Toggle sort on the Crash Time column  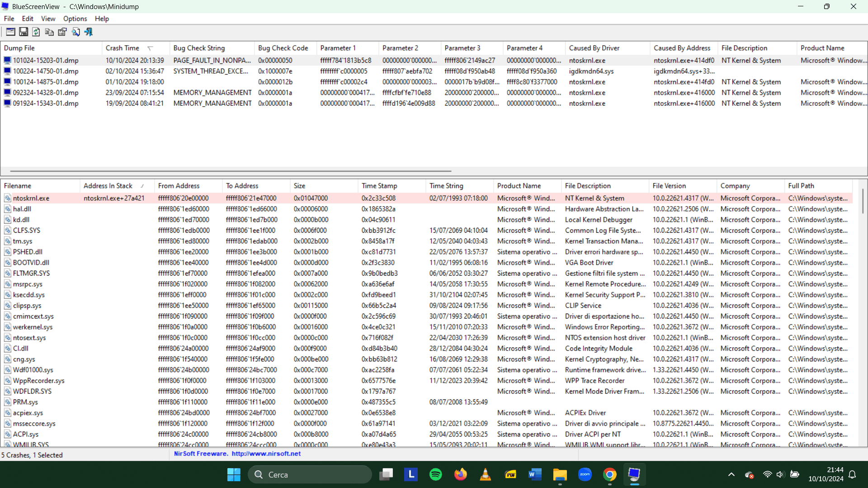pos(123,48)
